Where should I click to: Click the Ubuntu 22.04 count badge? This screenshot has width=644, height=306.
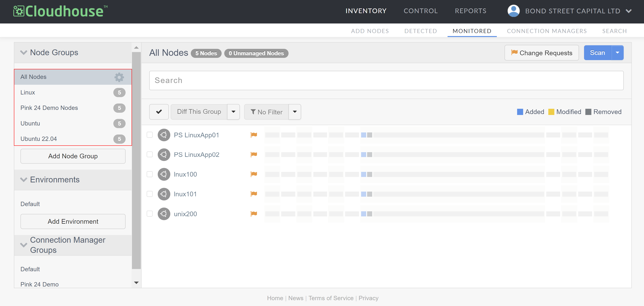[x=119, y=139]
